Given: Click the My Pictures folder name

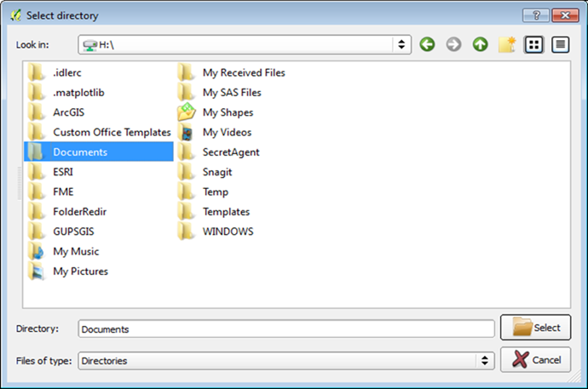Looking at the screenshot, I should click(x=81, y=271).
